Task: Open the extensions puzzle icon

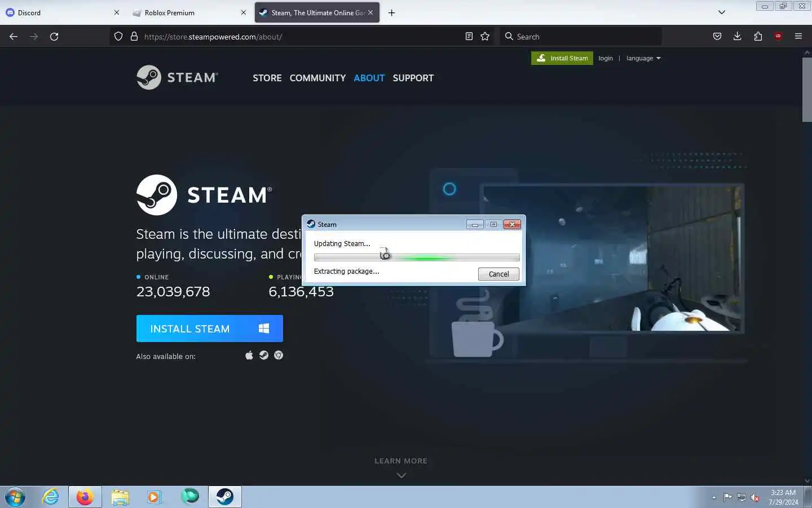Action: point(758,36)
